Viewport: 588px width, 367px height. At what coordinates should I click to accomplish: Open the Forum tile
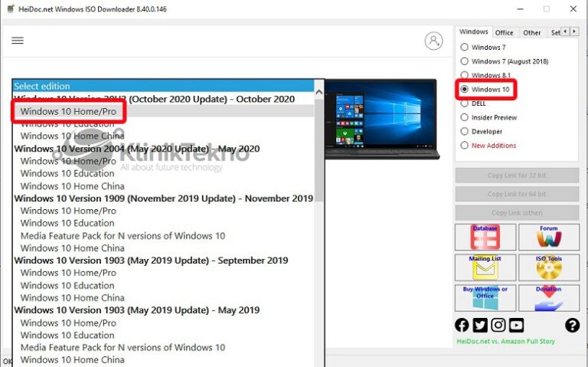[x=549, y=238]
